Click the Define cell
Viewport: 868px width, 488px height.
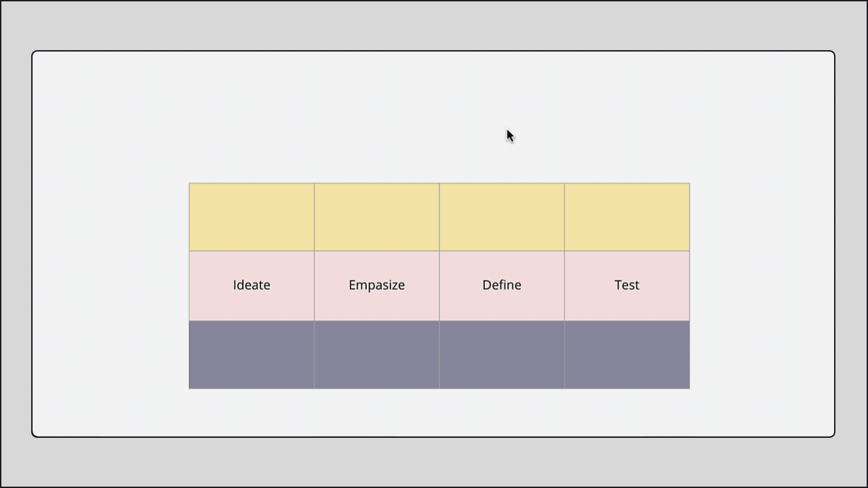[x=502, y=285]
